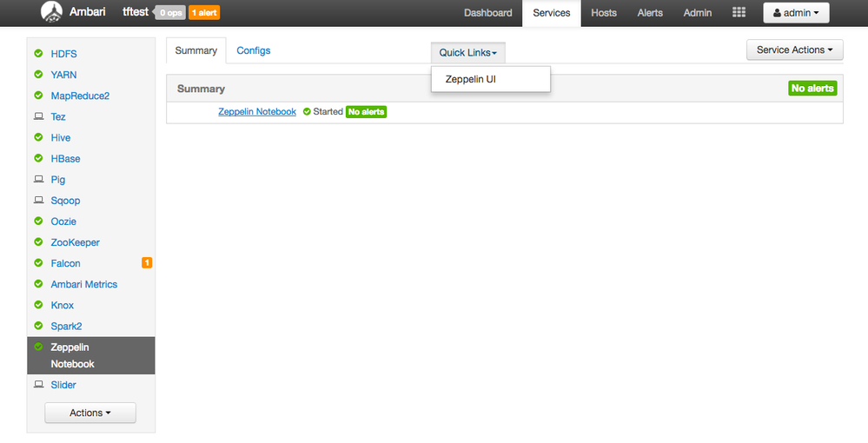868x443 pixels.
Task: Open the admin user dropdown
Action: click(x=796, y=13)
